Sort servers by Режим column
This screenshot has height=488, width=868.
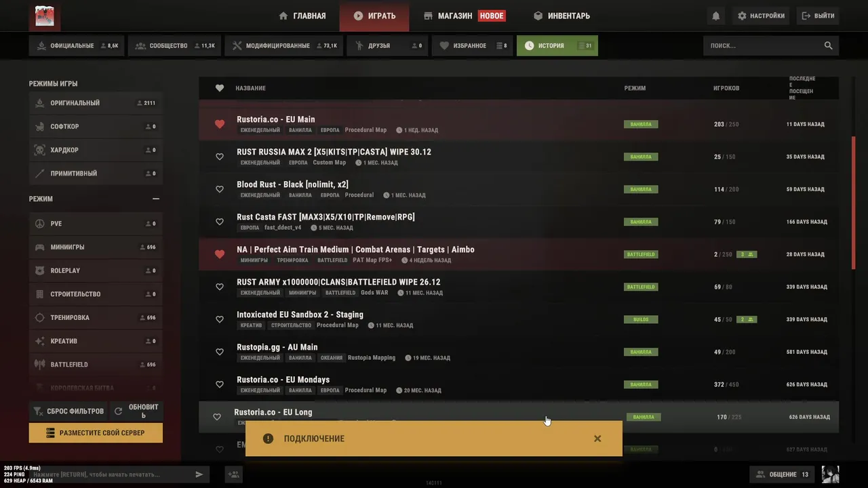[x=635, y=88]
